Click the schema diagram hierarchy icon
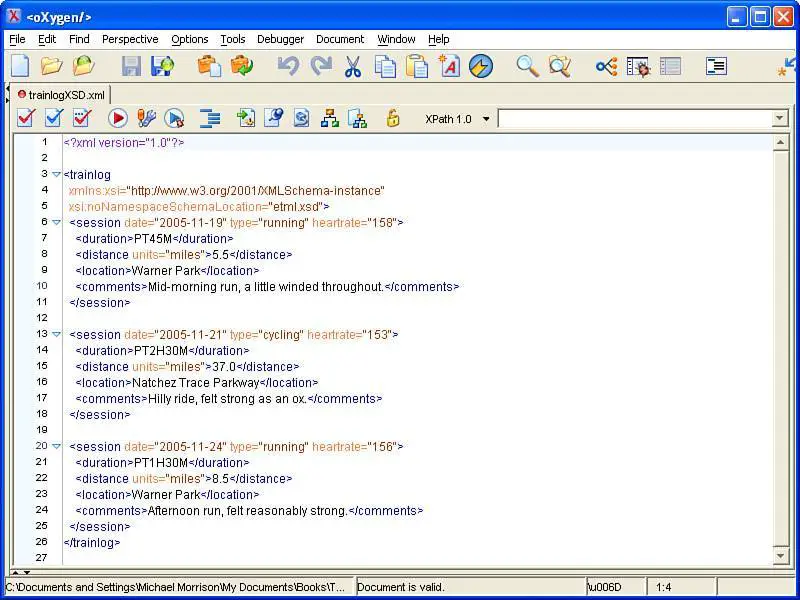 (x=330, y=118)
